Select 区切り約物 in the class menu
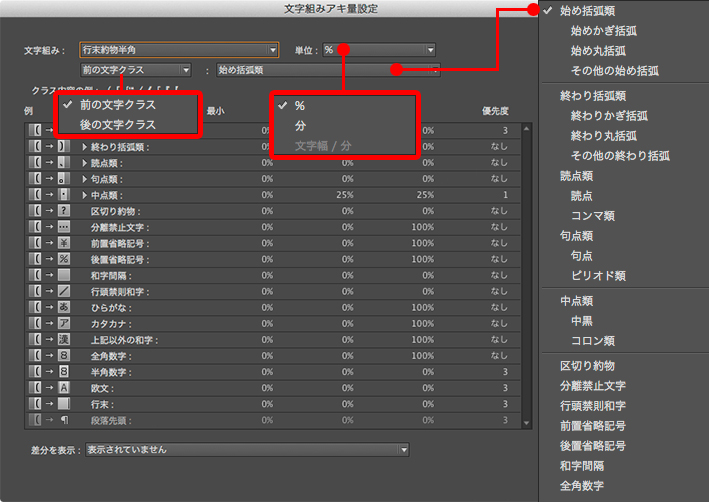This screenshot has width=709, height=502. [x=587, y=366]
